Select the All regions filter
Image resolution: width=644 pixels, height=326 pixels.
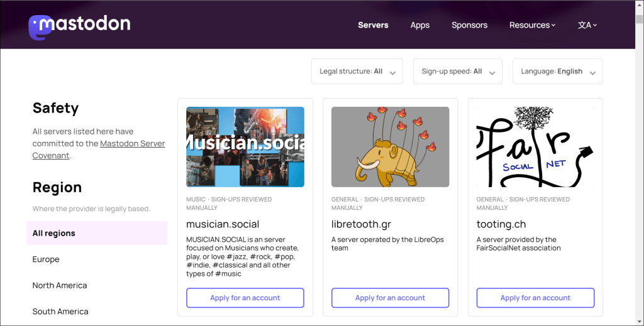pos(97,233)
